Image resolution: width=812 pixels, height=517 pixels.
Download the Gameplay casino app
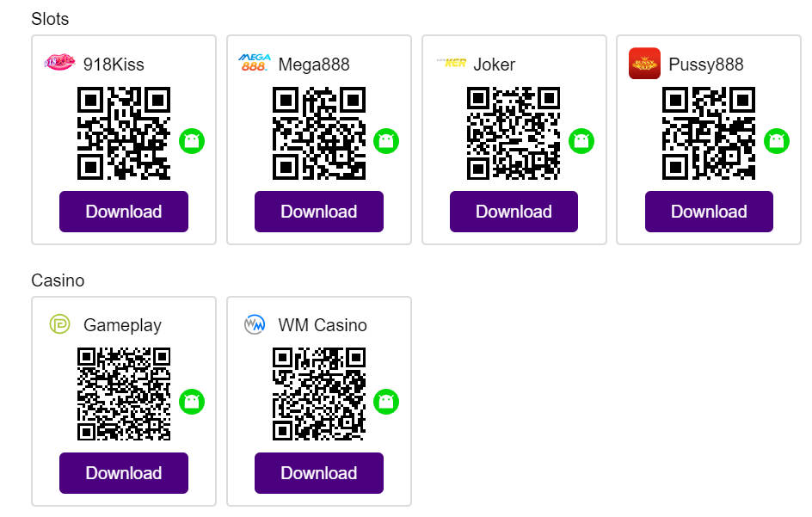[124, 473]
